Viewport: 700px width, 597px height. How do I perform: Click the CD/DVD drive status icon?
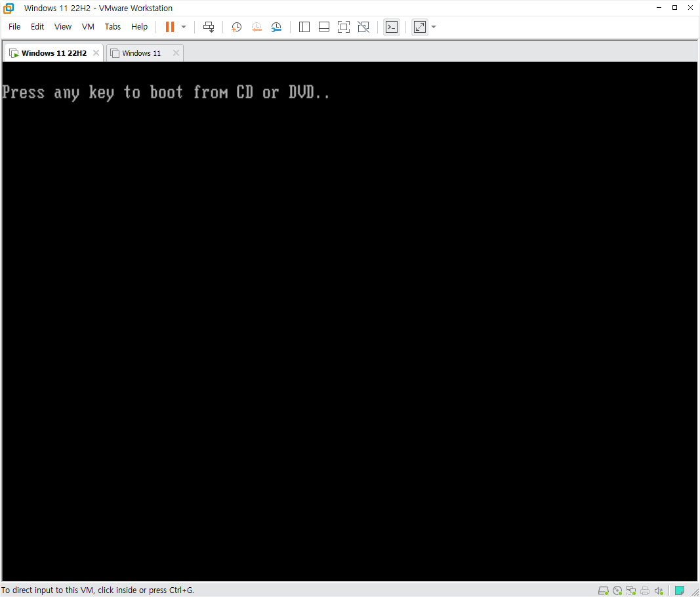click(x=617, y=590)
